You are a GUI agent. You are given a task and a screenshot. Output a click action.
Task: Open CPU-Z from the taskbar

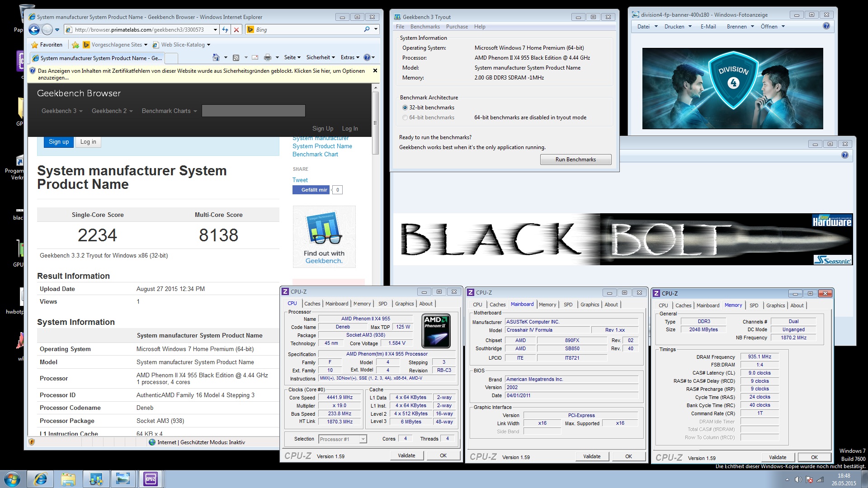tap(151, 479)
